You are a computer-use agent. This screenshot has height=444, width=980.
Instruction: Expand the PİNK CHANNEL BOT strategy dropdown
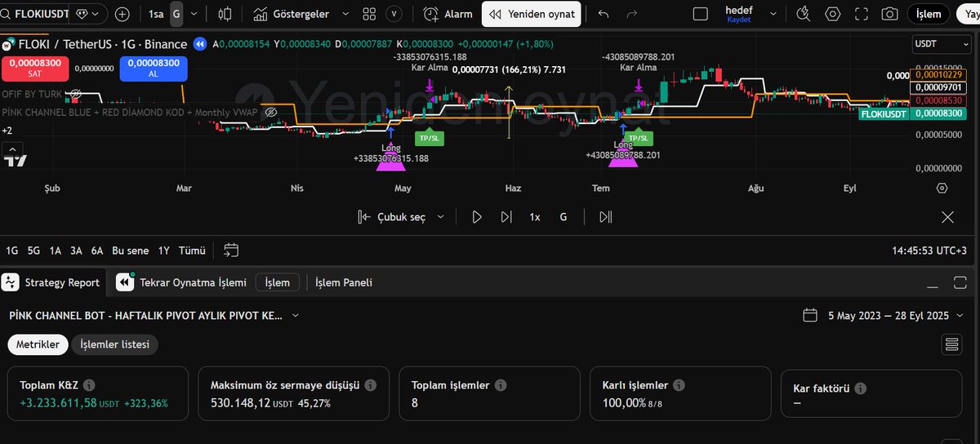click(295, 315)
